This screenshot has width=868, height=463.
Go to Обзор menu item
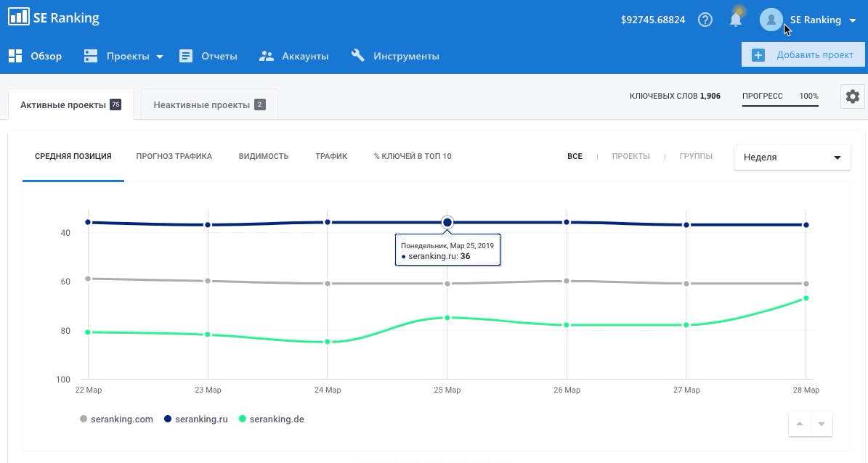click(x=46, y=56)
